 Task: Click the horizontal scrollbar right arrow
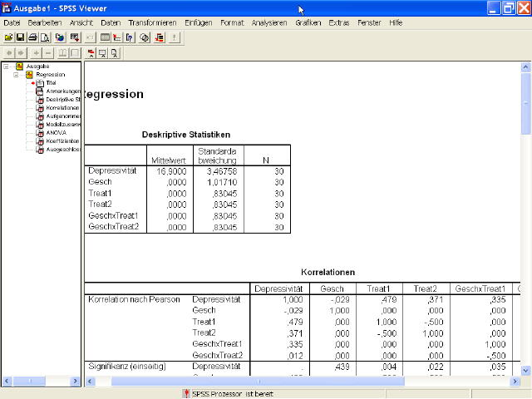coord(515,381)
